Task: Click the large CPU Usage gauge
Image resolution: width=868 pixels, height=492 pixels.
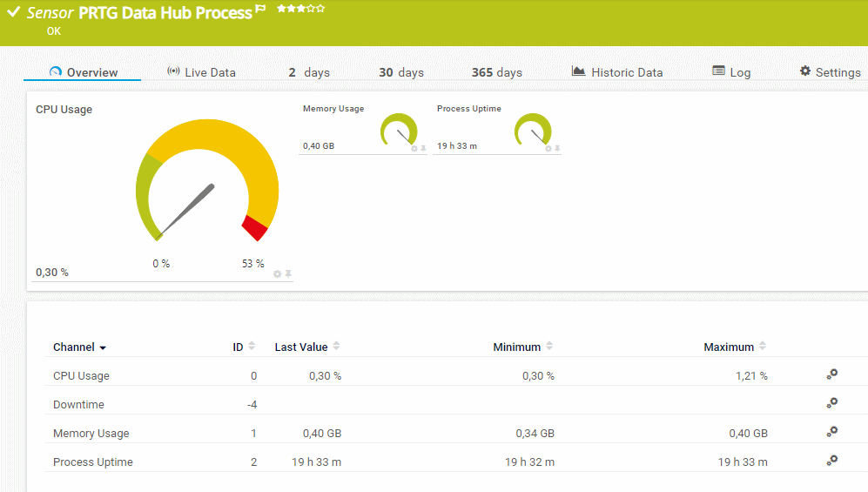Action: (206, 185)
